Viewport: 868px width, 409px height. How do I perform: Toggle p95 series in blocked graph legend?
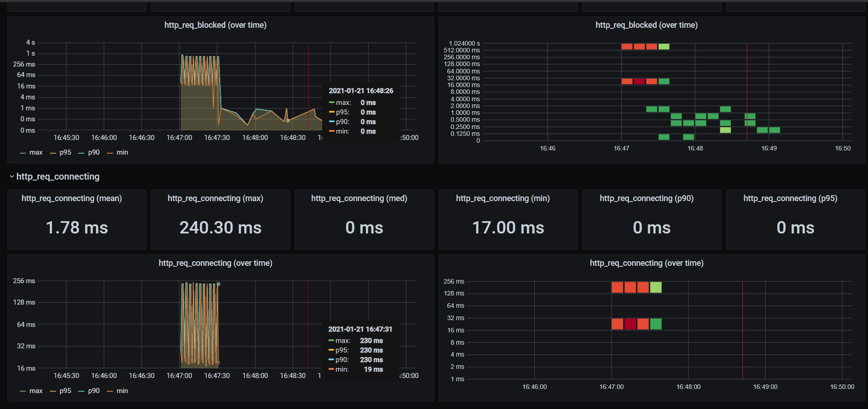pyautogui.click(x=65, y=152)
